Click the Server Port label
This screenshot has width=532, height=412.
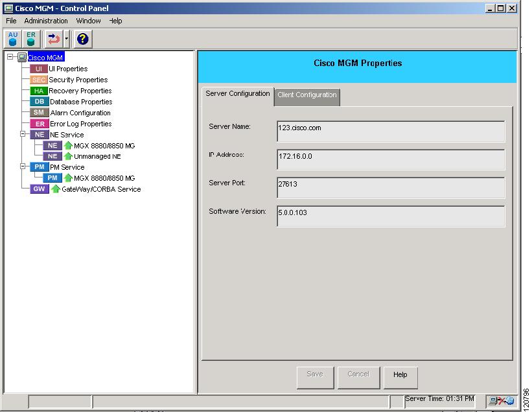[227, 183]
